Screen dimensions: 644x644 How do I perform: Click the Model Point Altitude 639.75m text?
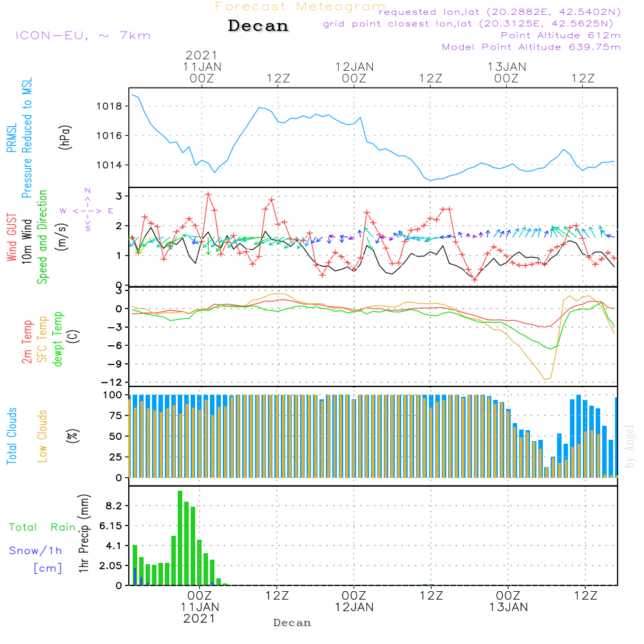click(531, 47)
